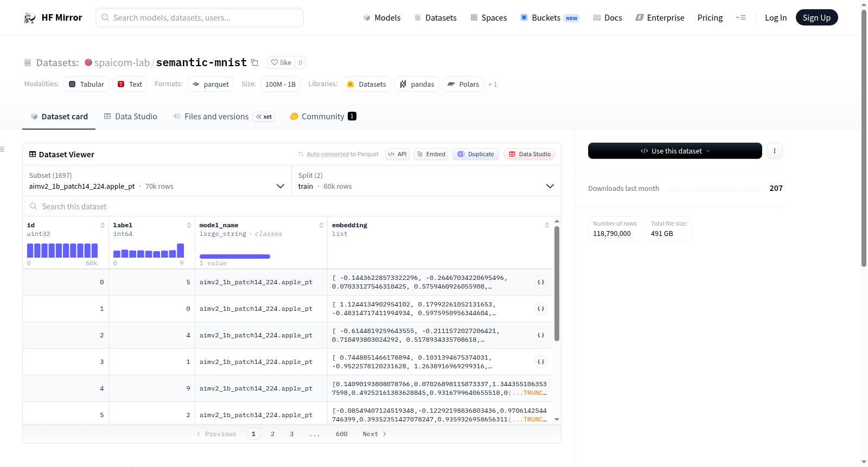The image size is (868, 467).
Task: Expand embedding value in row id 3
Action: click(541, 362)
